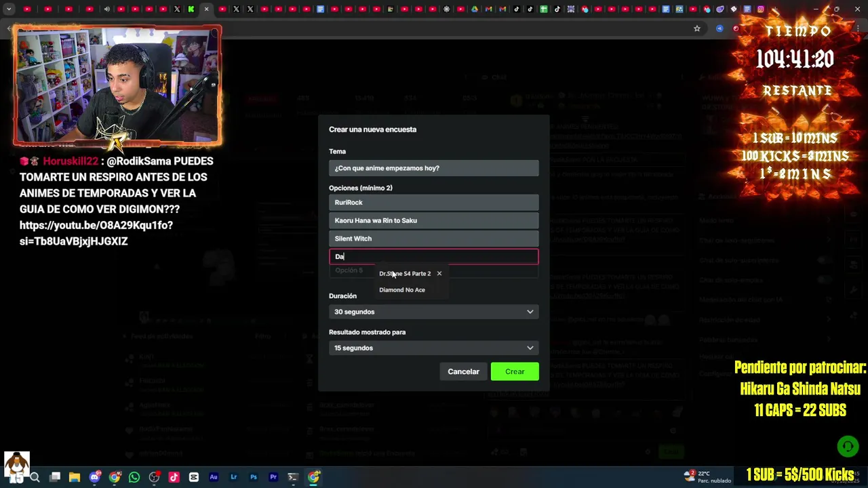868x488 pixels.
Task: Switch to the Google Drive tab
Action: click(475, 9)
